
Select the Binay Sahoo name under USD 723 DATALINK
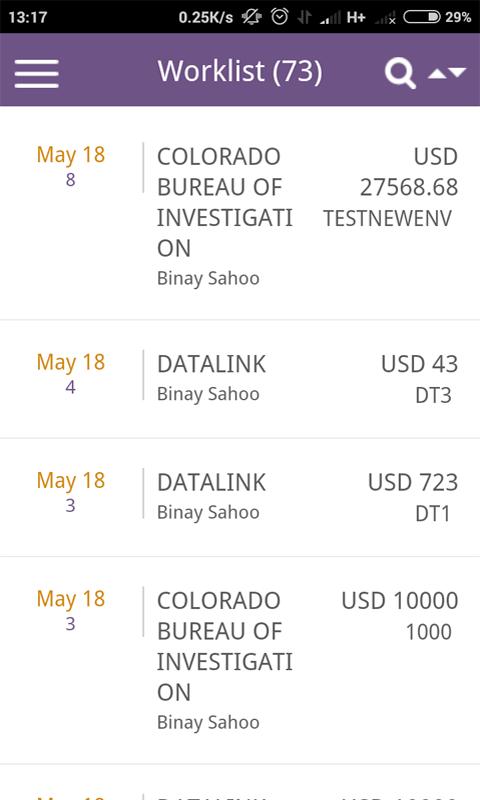(x=208, y=512)
